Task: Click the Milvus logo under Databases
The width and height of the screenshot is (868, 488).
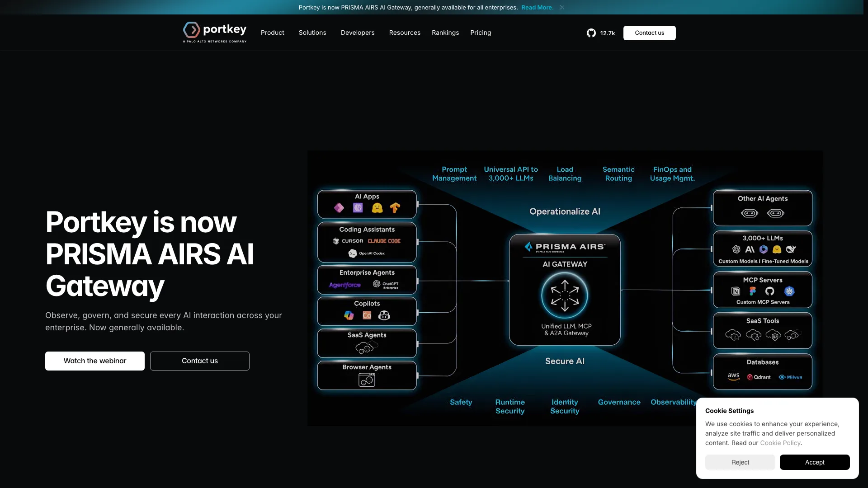Action: (790, 377)
